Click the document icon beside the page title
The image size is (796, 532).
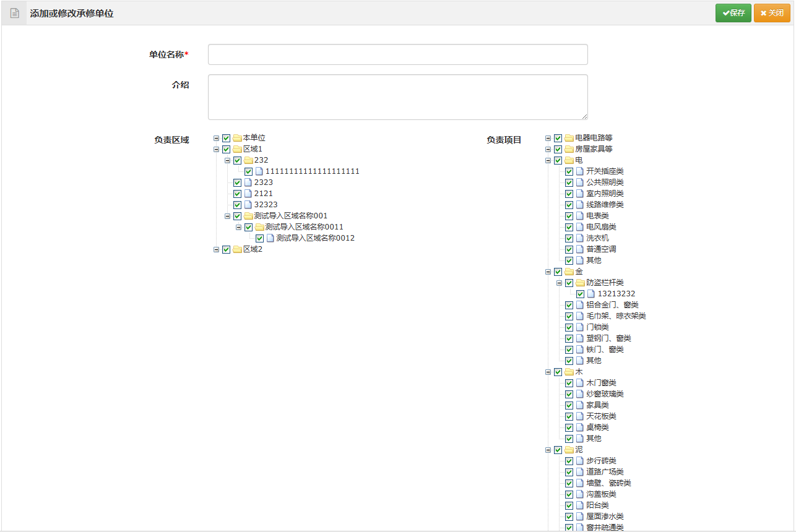click(x=15, y=13)
